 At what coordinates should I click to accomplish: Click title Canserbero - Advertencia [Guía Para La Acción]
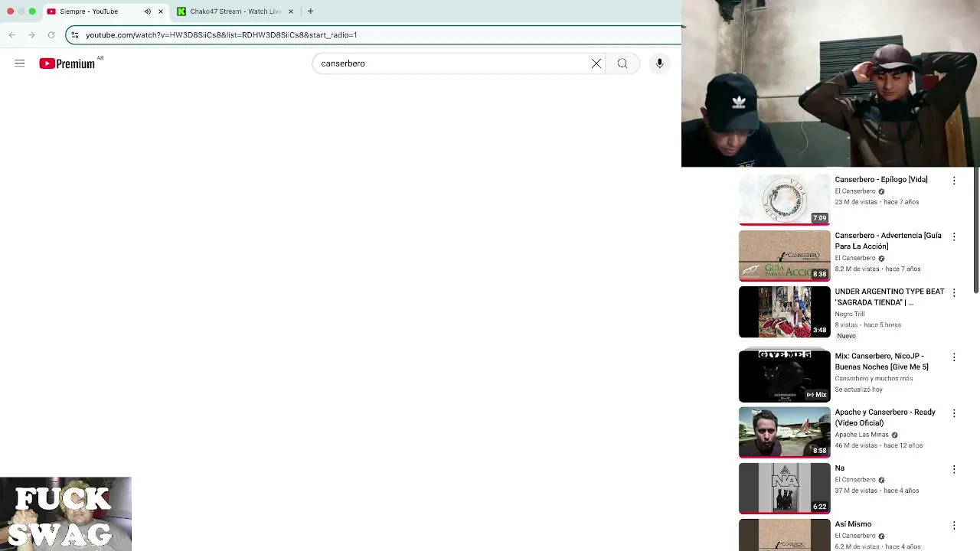888,241
